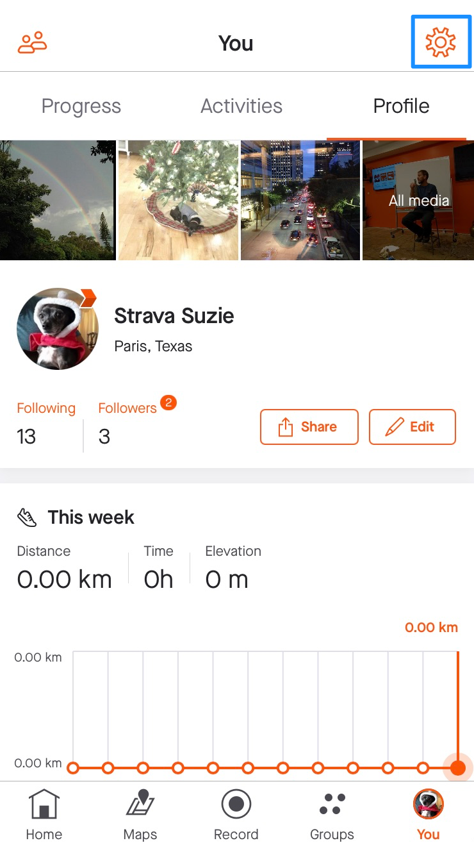The height and width of the screenshot is (868, 474).
Task: Switch to the Progress tab
Action: (x=81, y=106)
